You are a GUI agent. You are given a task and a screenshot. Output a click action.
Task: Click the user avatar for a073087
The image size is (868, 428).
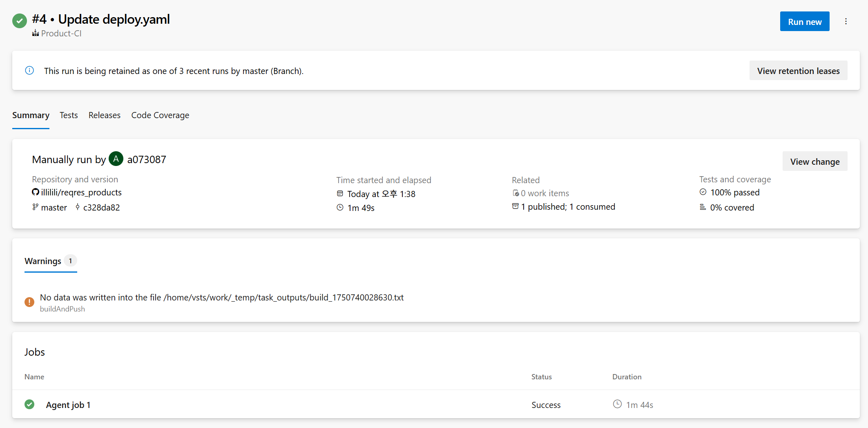116,159
